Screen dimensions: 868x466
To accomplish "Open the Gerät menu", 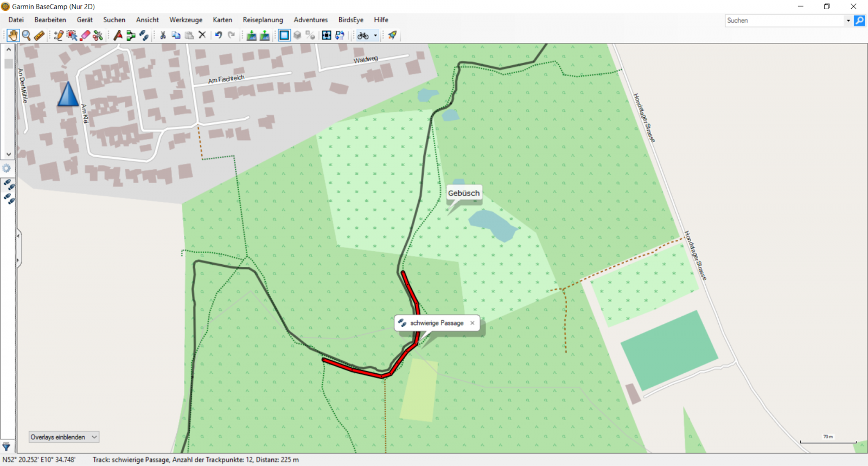I will 85,20.
